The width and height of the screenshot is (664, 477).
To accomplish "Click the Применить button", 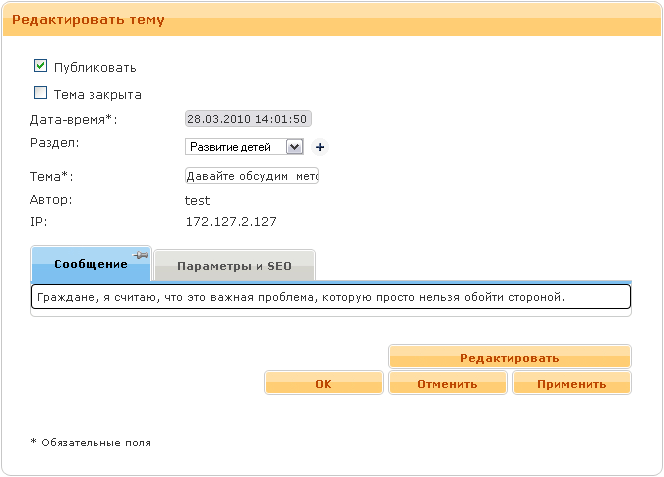I will point(571,383).
